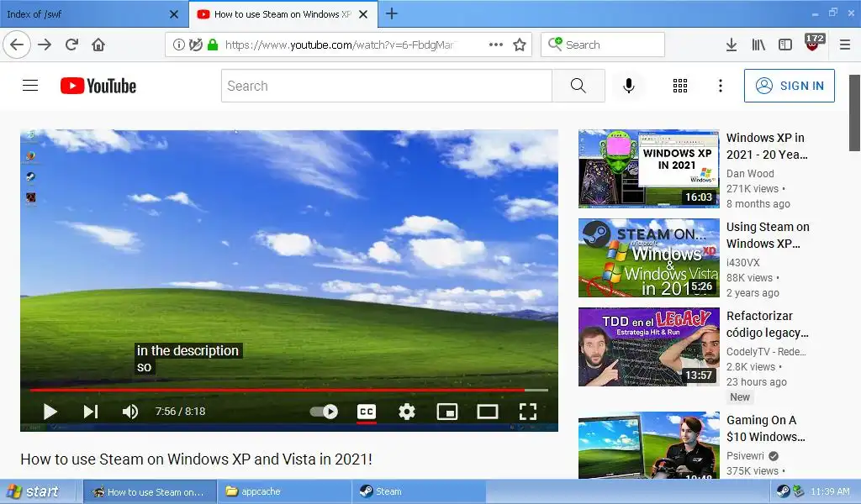Mute the video volume

pyautogui.click(x=130, y=412)
